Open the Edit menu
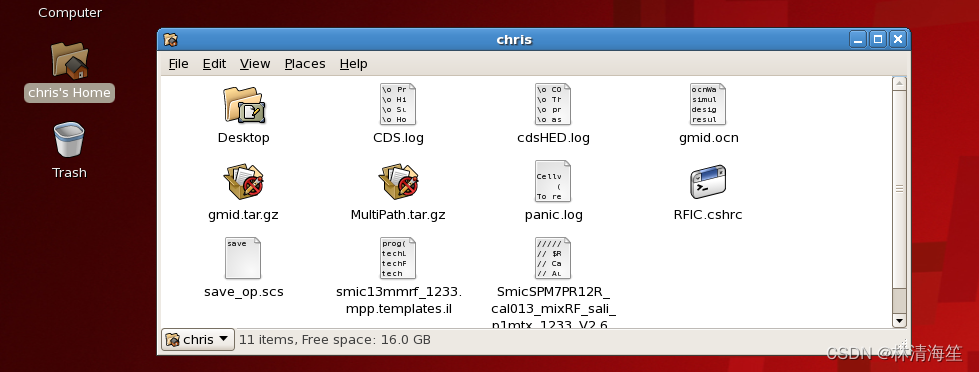Image resolution: width=979 pixels, height=372 pixels. (214, 64)
